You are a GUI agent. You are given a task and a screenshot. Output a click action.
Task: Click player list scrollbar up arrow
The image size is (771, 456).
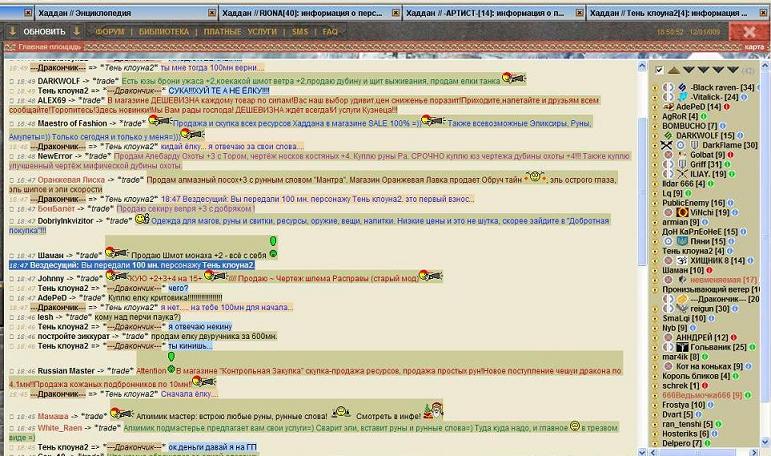tap(765, 65)
